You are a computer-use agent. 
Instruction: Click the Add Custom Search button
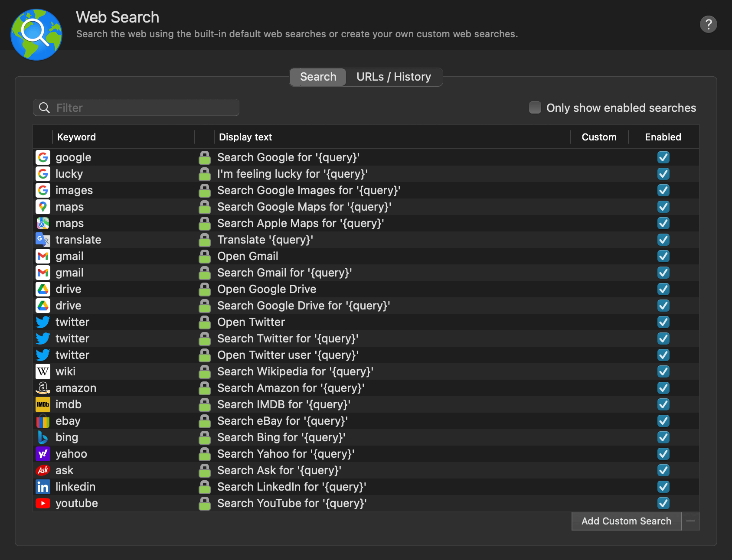click(626, 521)
